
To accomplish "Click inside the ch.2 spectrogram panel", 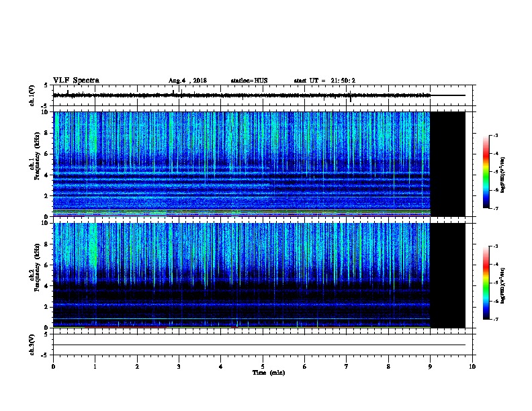I will click(x=242, y=275).
